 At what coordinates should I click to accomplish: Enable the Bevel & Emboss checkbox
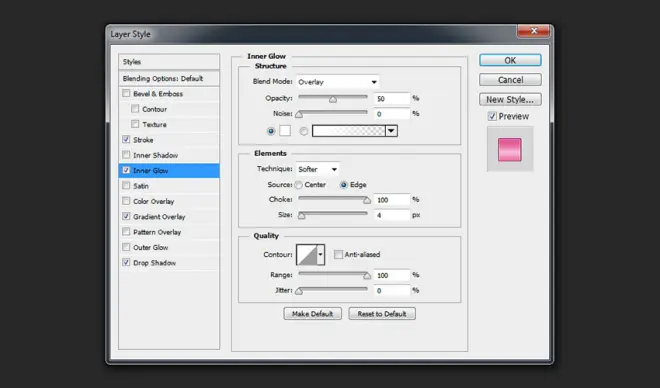[x=126, y=93]
